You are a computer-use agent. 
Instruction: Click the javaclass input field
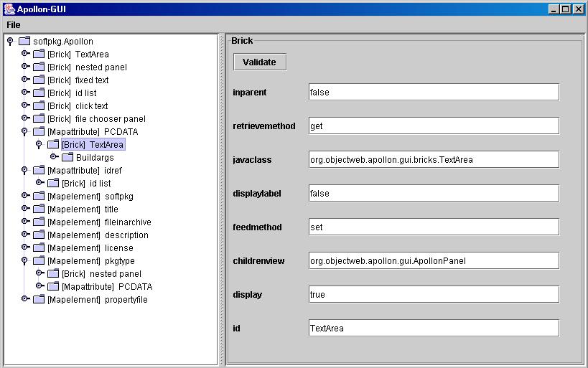433,159
